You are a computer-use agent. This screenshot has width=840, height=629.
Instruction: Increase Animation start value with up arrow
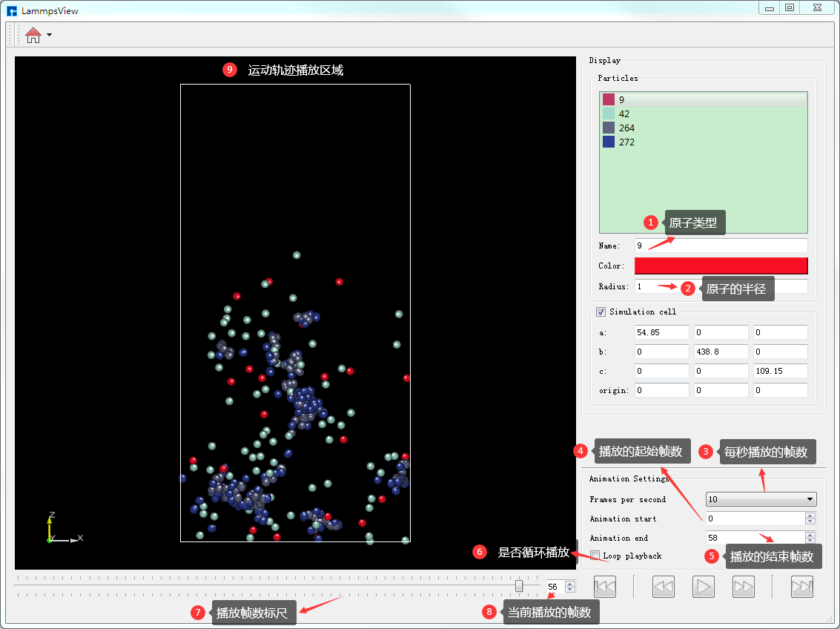810,516
